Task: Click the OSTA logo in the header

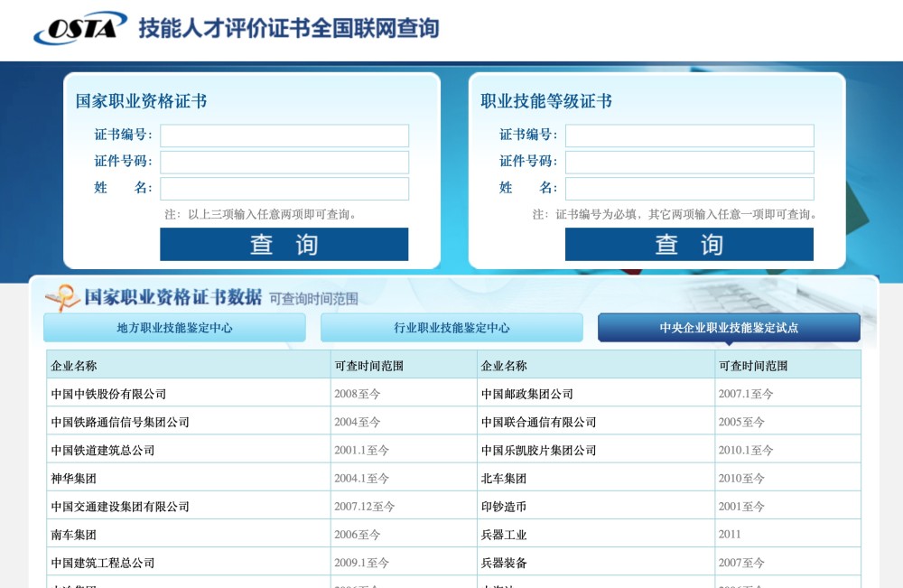Action: (80, 28)
